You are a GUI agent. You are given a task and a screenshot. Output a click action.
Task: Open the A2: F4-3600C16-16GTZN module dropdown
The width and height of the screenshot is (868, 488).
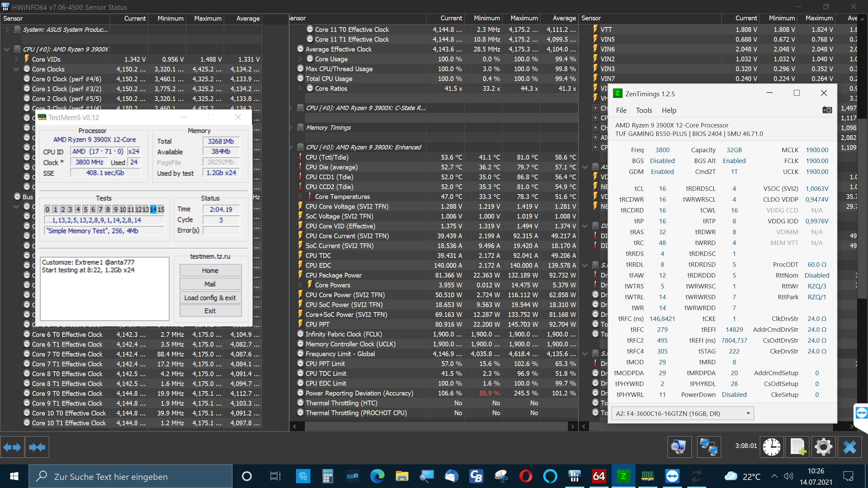(x=683, y=413)
